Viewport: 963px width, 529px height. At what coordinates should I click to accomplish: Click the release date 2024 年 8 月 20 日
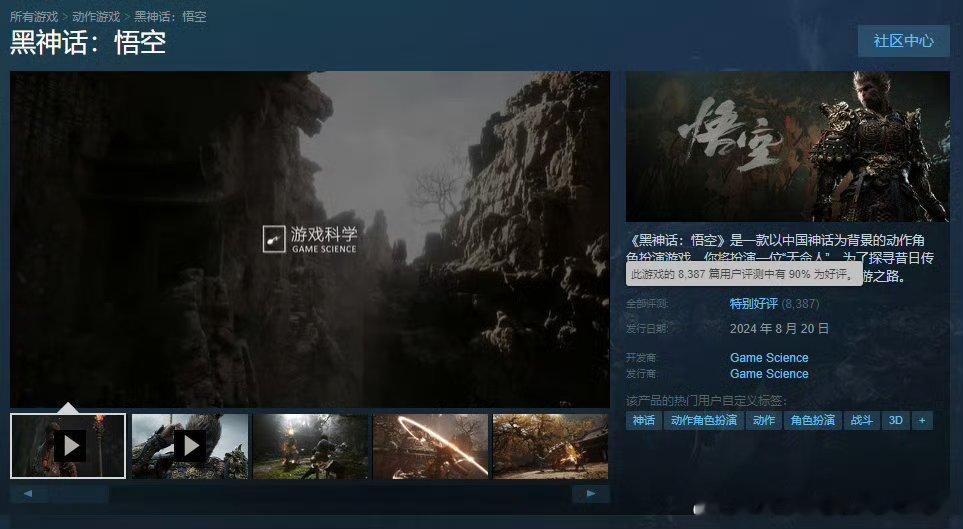pyautogui.click(x=779, y=329)
